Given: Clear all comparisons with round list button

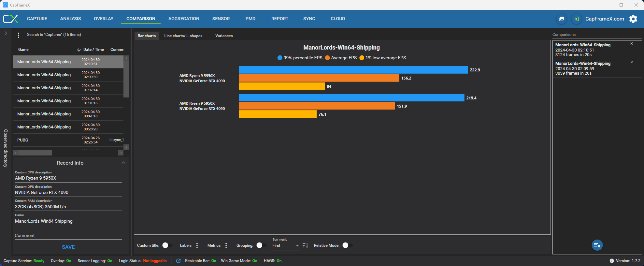Looking at the screenshot, I should [x=597, y=245].
